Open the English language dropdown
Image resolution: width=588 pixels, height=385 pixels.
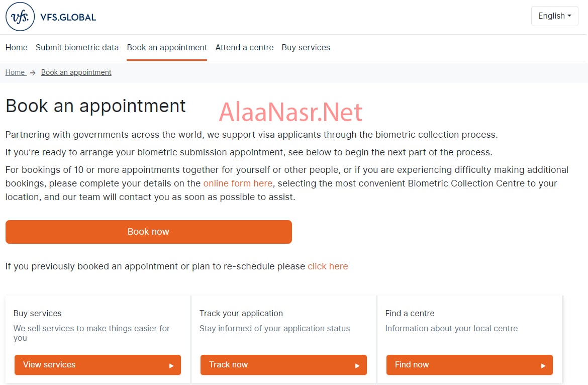coord(554,16)
